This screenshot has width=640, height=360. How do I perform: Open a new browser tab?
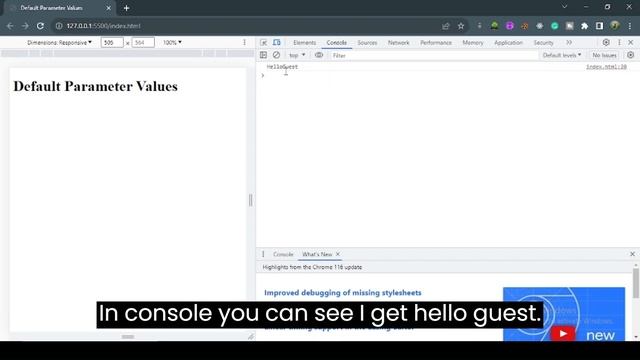(126, 8)
